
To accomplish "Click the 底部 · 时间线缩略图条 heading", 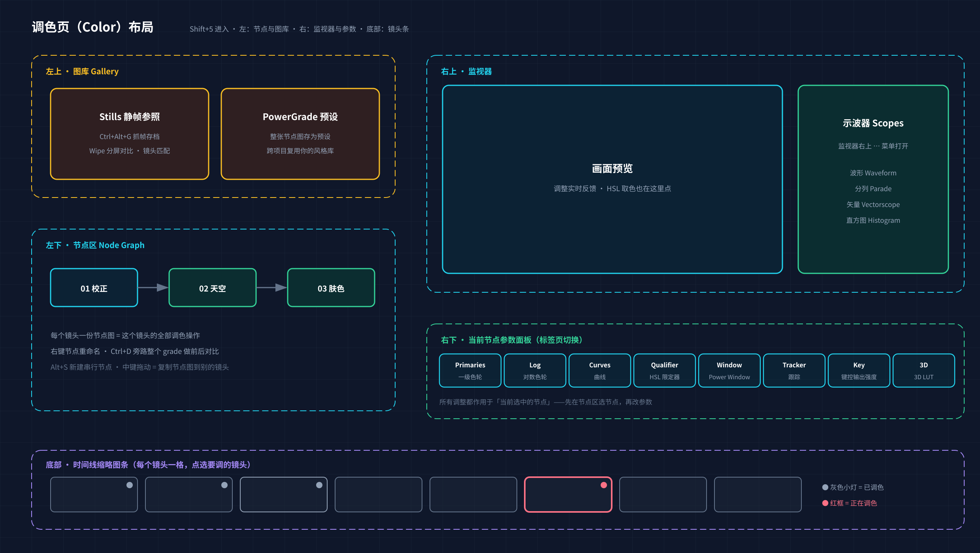I will click(149, 465).
